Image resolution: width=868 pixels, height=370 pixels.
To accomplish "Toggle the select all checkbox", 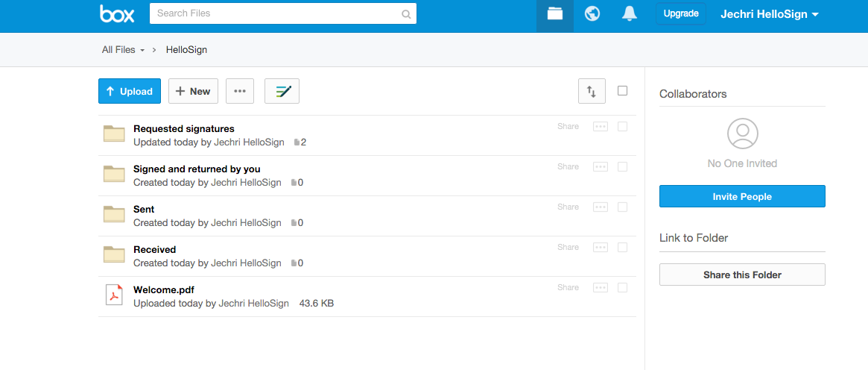I will tap(622, 90).
